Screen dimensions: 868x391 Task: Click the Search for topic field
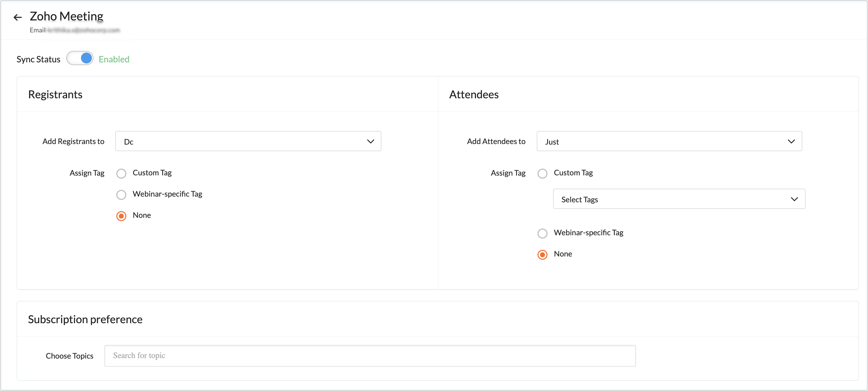370,356
